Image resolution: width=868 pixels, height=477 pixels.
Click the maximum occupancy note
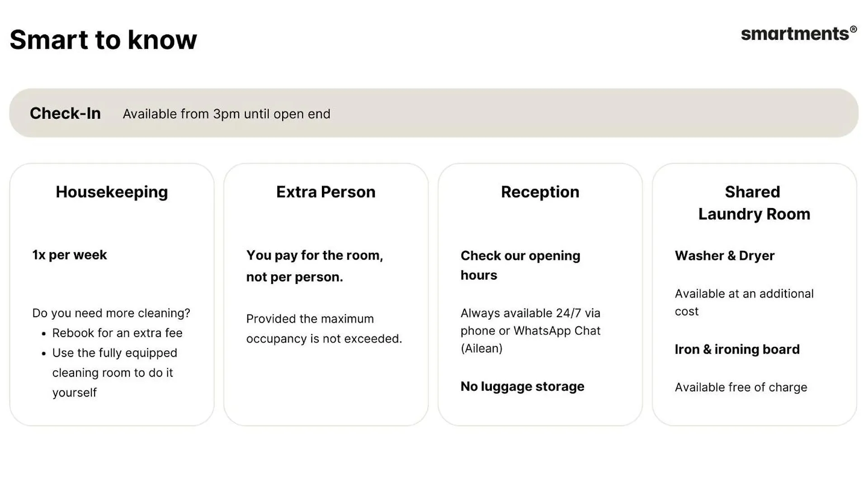click(x=324, y=329)
